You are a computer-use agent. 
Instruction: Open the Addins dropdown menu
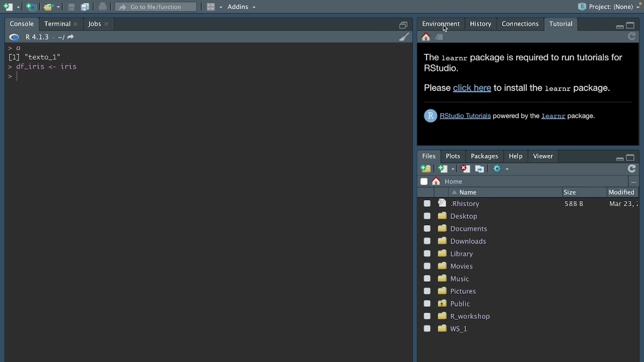(x=242, y=7)
